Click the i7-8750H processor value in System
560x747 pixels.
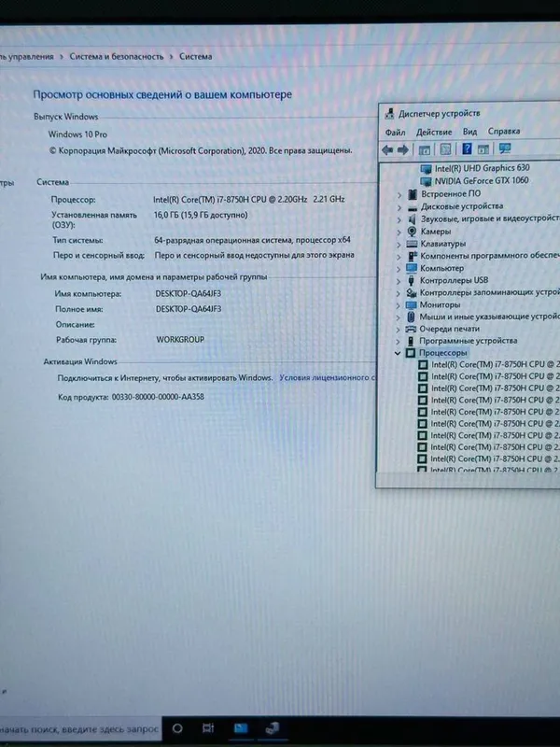tap(249, 199)
